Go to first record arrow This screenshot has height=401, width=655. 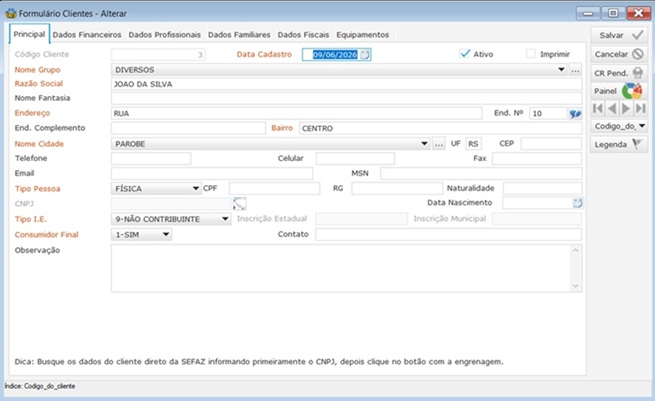click(598, 109)
